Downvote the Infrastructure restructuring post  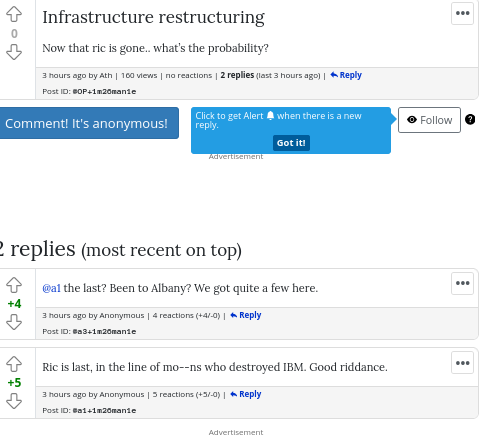click(x=14, y=52)
